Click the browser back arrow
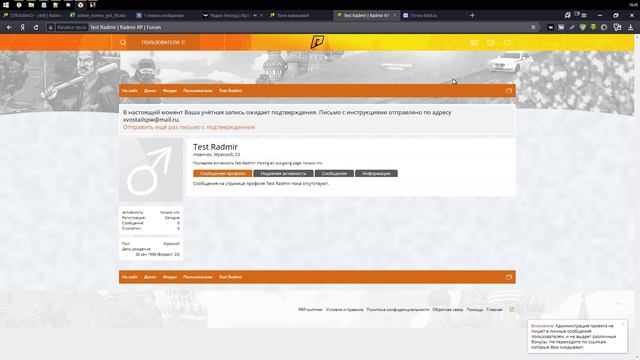Viewport: 640px width, 360px height. 9,27
